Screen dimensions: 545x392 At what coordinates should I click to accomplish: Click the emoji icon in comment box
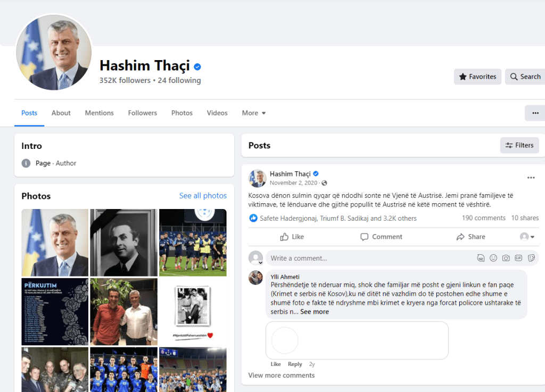click(493, 258)
